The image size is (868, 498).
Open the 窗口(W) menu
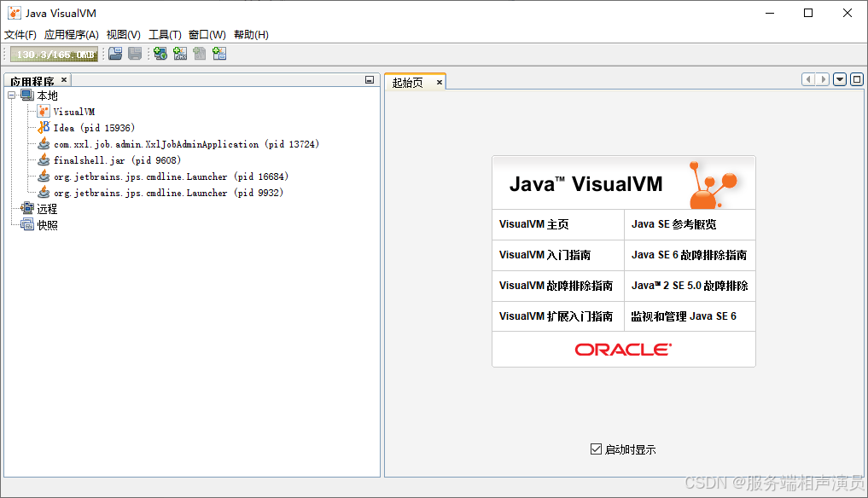pyautogui.click(x=207, y=35)
